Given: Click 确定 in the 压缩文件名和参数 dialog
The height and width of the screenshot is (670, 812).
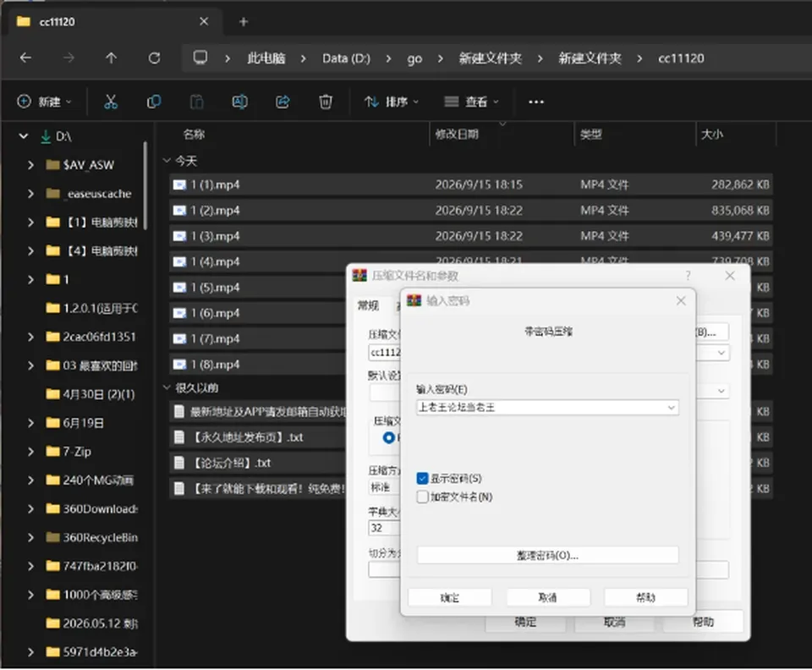Looking at the screenshot, I should point(525,622).
